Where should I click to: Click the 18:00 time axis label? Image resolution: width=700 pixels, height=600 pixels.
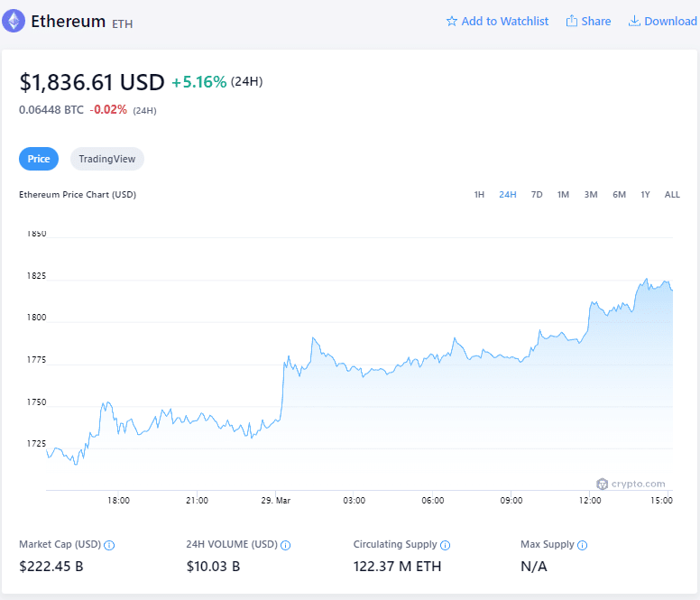[x=118, y=501]
